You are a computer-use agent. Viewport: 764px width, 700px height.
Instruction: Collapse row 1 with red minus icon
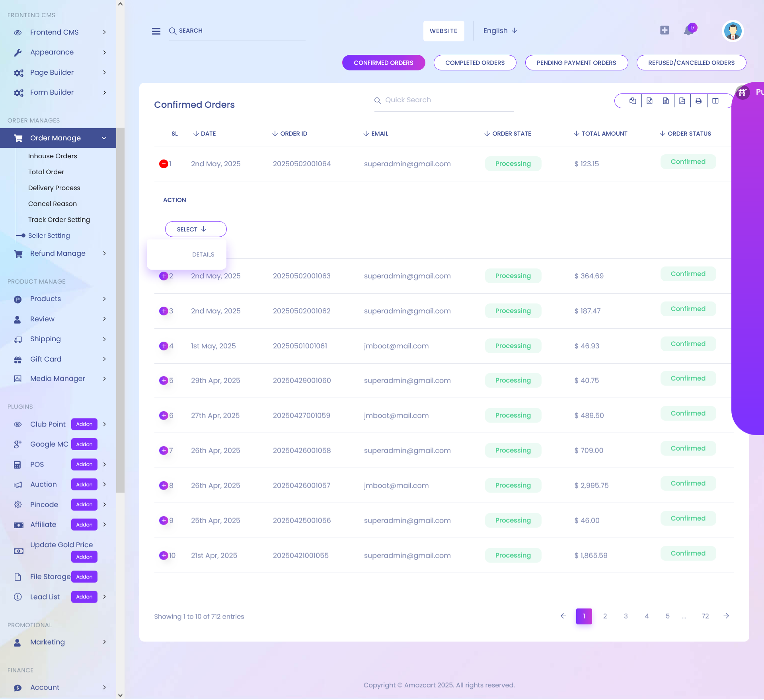164,164
